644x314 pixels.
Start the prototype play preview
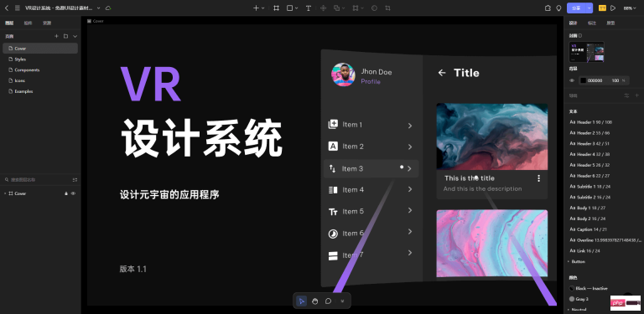pyautogui.click(x=613, y=8)
